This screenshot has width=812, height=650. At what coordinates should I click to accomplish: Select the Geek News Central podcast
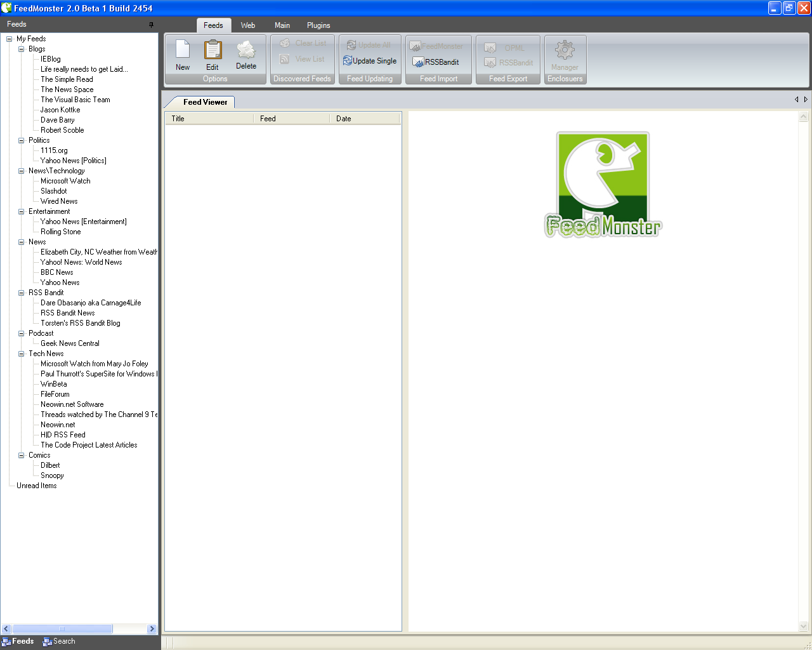[x=70, y=343]
